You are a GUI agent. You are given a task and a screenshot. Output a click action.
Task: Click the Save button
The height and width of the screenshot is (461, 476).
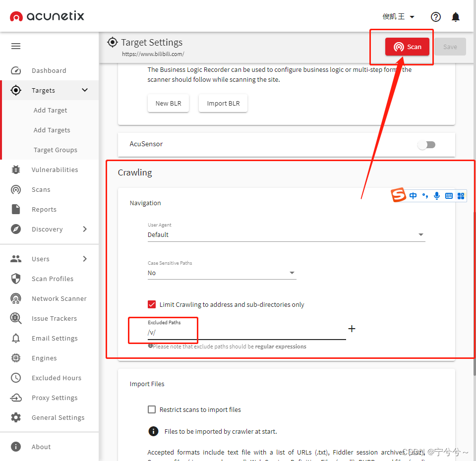coord(450,47)
